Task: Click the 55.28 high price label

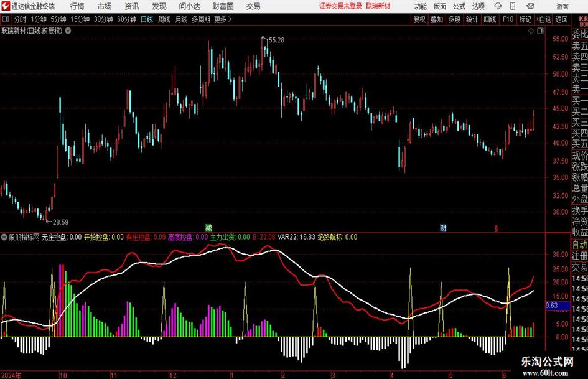Action: [x=276, y=40]
